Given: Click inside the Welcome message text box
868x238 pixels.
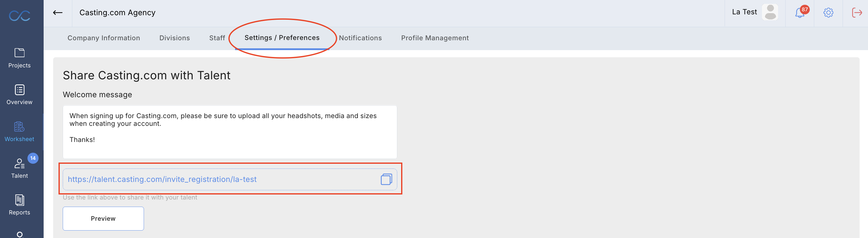Looking at the screenshot, I should tap(230, 132).
